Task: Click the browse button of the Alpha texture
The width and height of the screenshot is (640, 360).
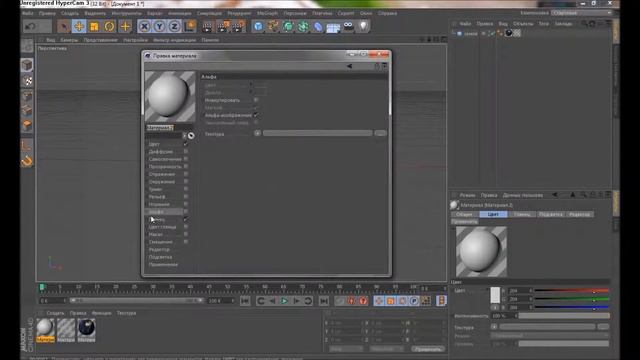Action: coord(380,133)
